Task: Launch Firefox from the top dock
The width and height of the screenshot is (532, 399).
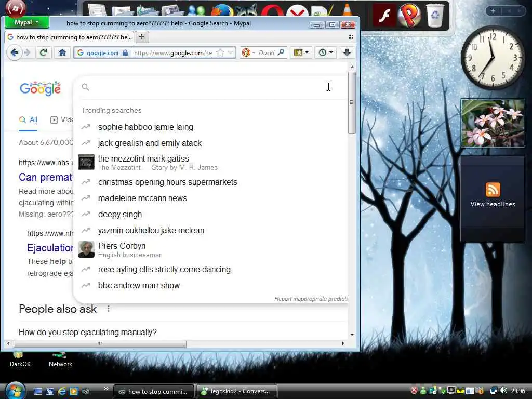Action: click(x=222, y=10)
